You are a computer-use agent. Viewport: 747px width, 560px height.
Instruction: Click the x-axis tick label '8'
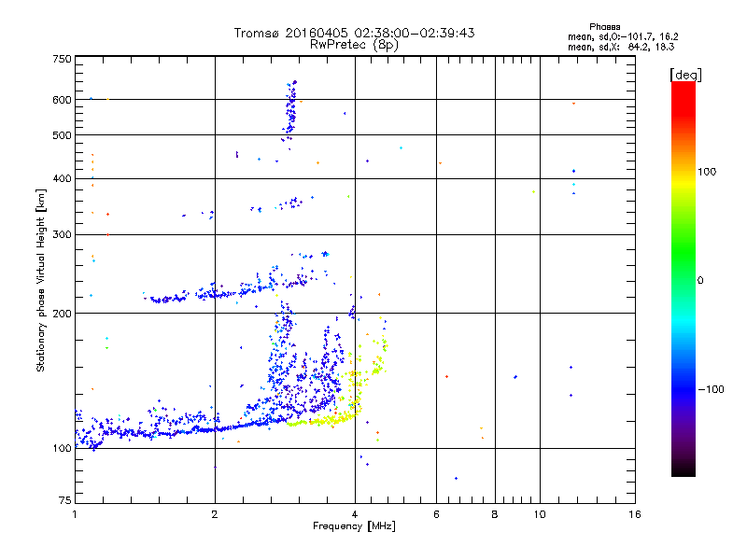tap(495, 514)
